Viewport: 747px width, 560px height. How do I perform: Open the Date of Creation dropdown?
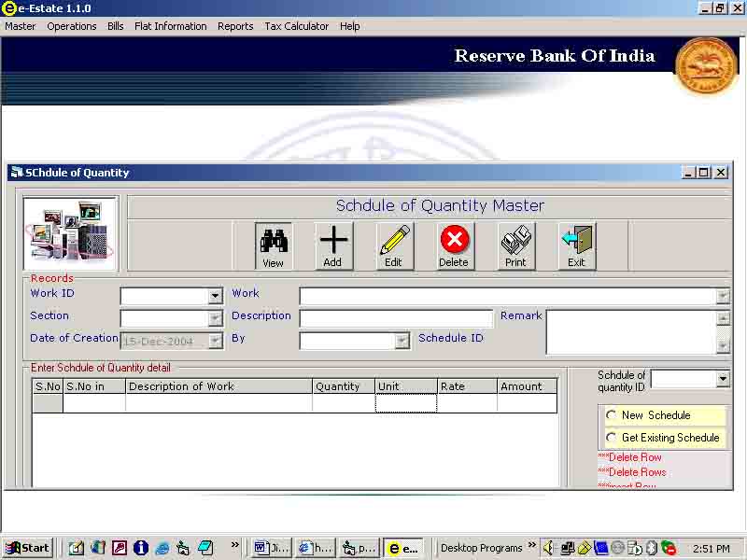[216, 341]
